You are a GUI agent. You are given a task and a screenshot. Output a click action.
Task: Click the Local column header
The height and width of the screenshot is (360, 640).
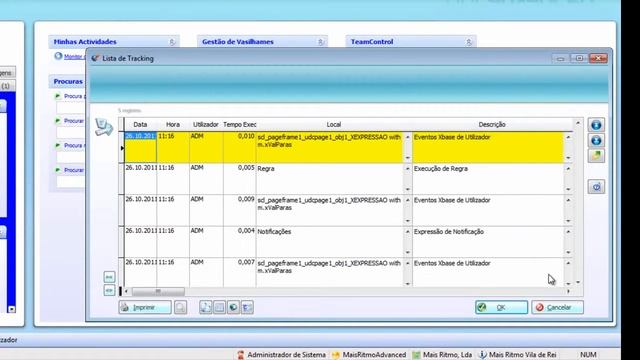(333, 124)
